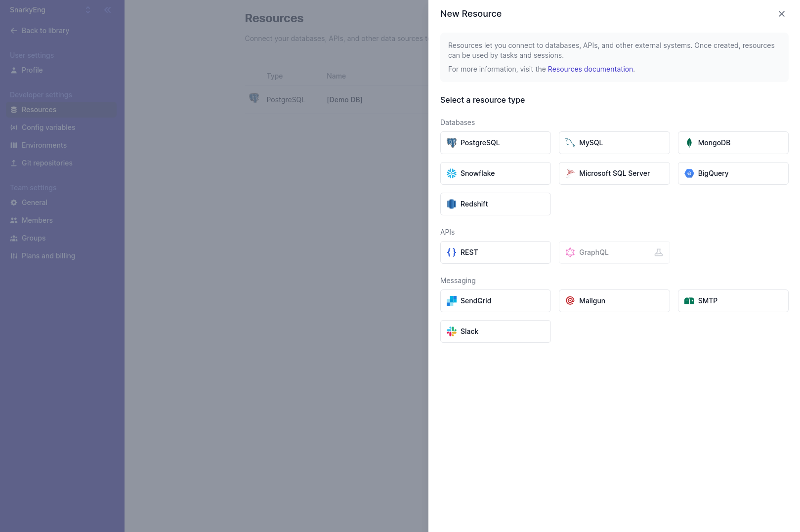
Task: Click the Resources database icon in sidebar
Action: point(14,110)
